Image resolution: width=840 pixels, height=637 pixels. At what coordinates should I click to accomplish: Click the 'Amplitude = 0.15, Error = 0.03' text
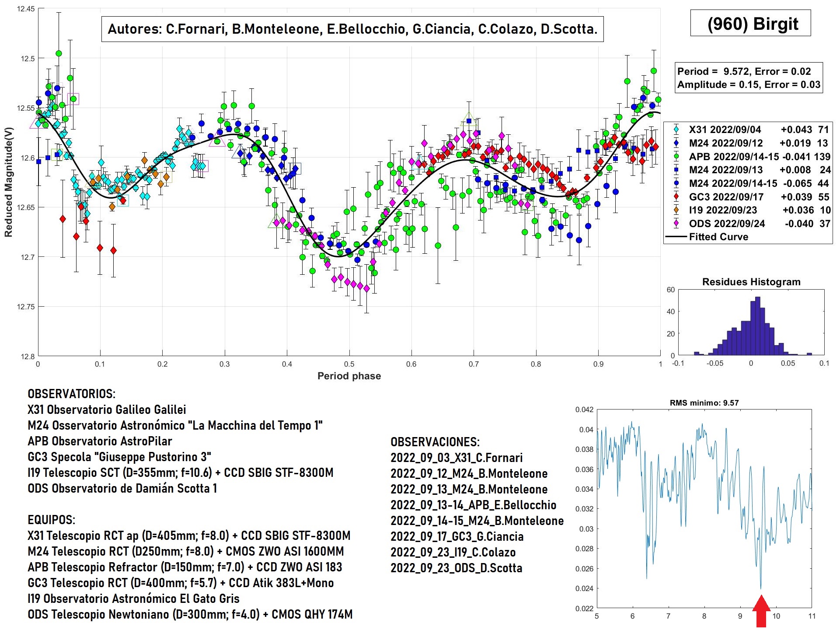pyautogui.click(x=749, y=84)
